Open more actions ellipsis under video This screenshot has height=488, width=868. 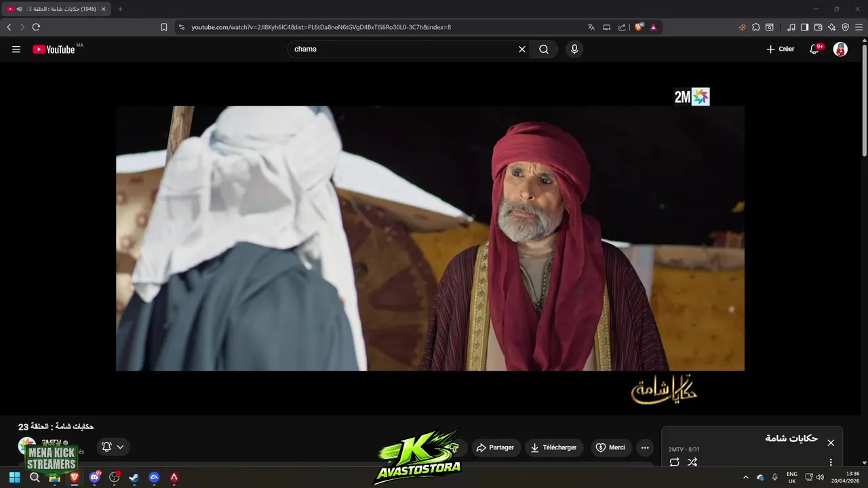coord(645,447)
